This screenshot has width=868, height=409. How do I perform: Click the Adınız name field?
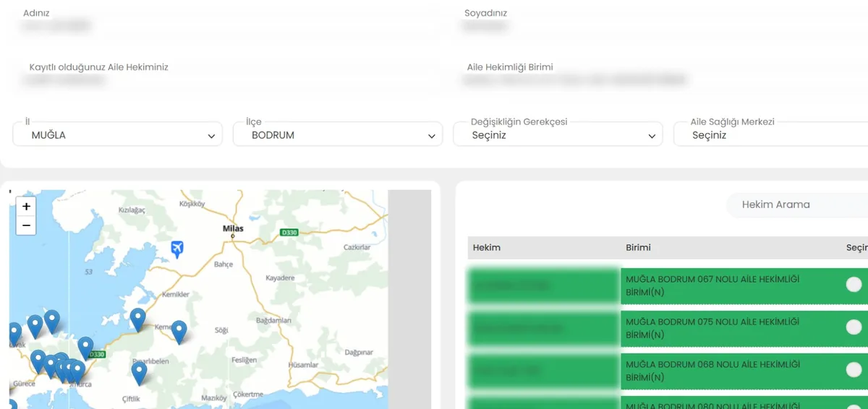click(224, 27)
